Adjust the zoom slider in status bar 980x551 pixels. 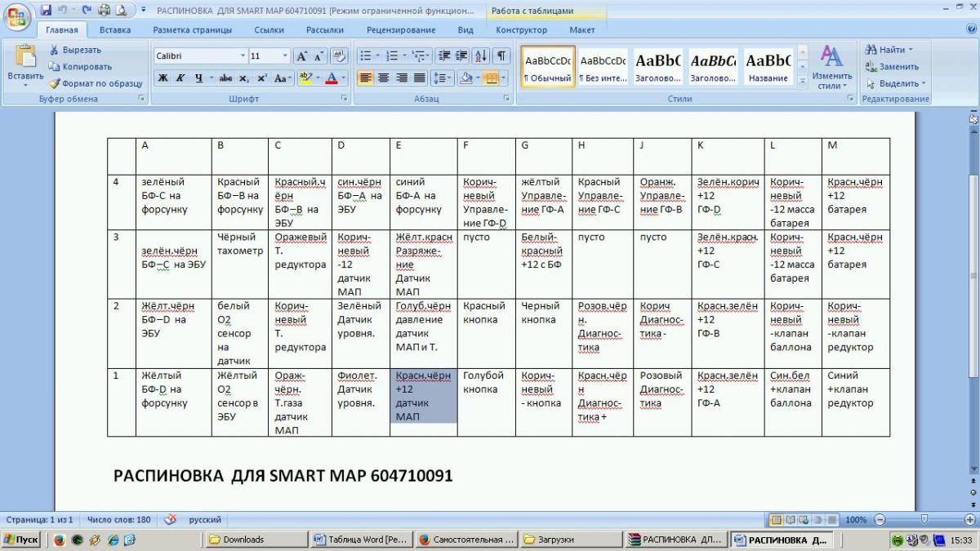(x=924, y=520)
